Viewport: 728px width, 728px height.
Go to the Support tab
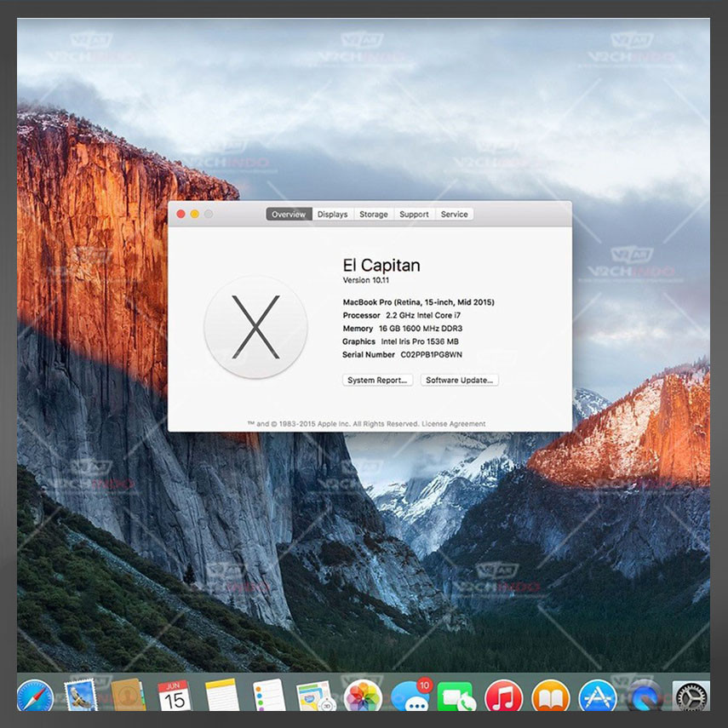point(414,215)
